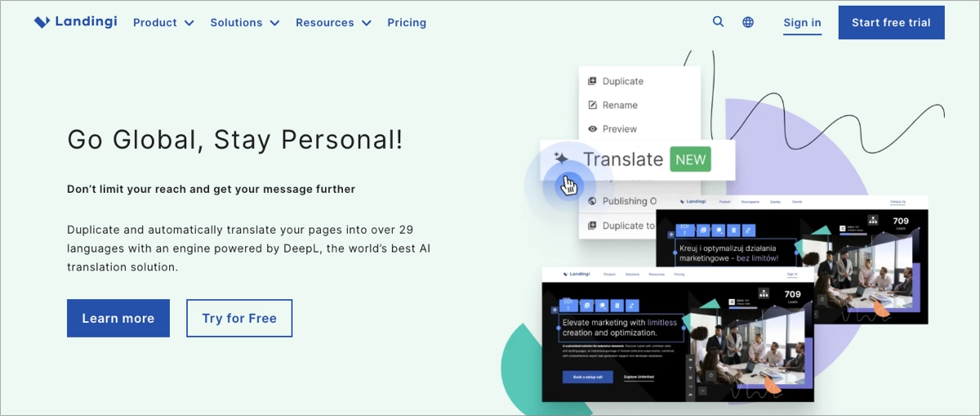Expand the Resources dropdown menu
980x416 pixels.
333,23
